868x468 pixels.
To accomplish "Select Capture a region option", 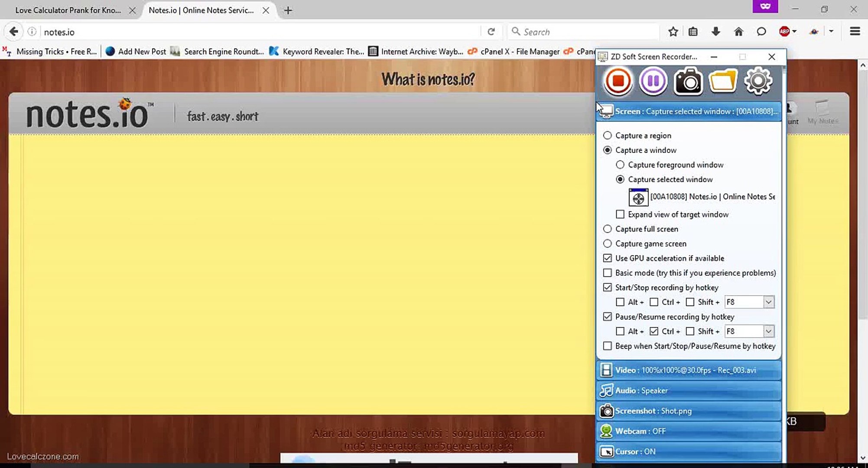I will (x=608, y=136).
